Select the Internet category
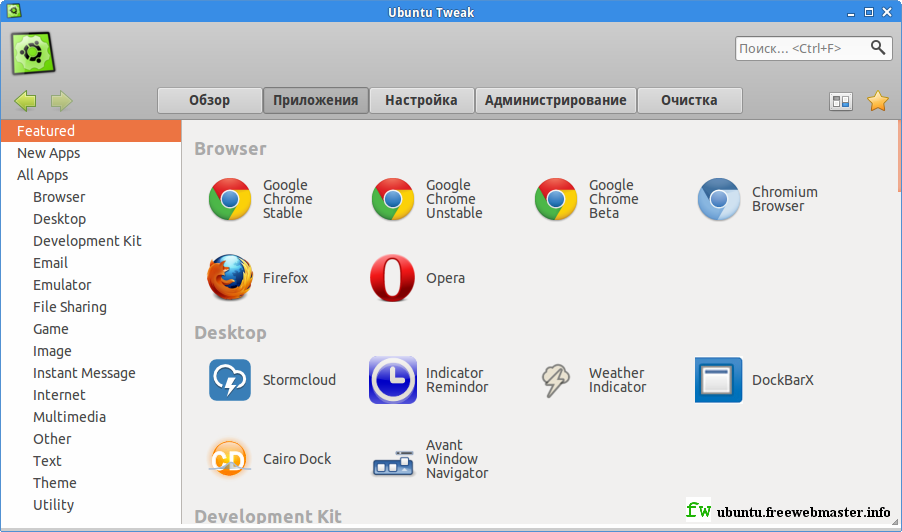The width and height of the screenshot is (902, 532). [x=91, y=395]
